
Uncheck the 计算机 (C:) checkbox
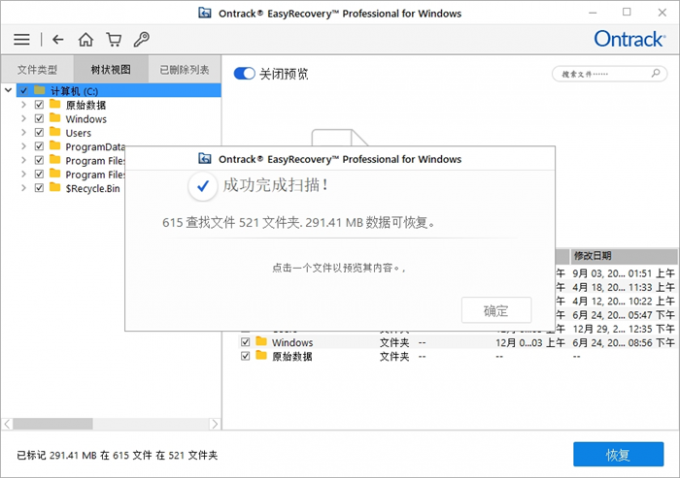[x=23, y=91]
